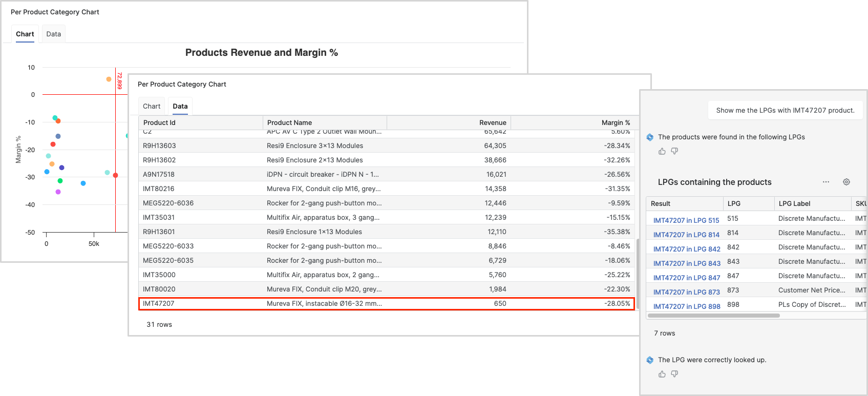Open link IMT47207 in LPG 515
Screen dimensions: 868x396
click(686, 220)
